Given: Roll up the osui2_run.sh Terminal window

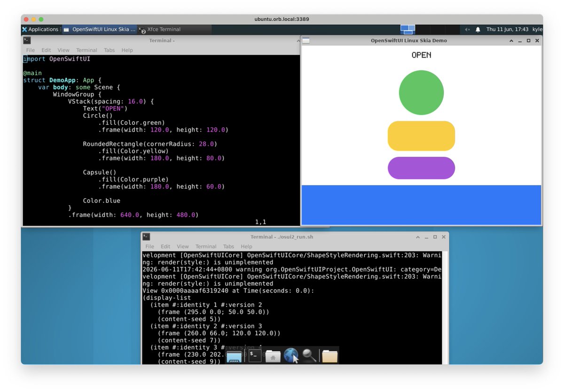Looking at the screenshot, I should (418, 237).
